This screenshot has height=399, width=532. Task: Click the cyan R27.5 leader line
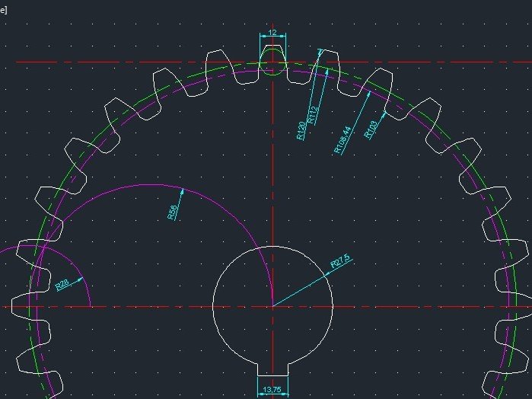coord(301,291)
